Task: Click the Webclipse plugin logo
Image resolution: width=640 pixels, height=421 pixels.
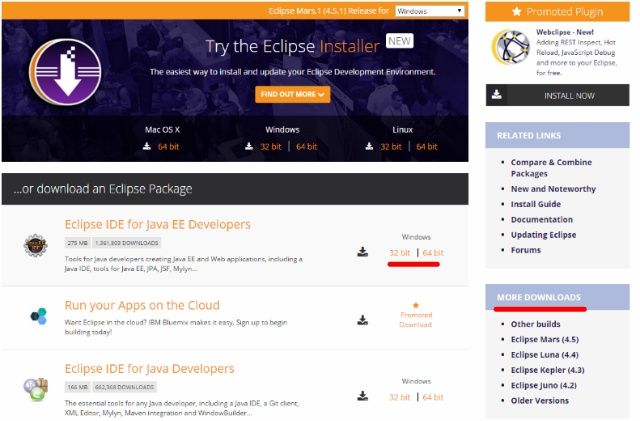Action: click(x=511, y=47)
